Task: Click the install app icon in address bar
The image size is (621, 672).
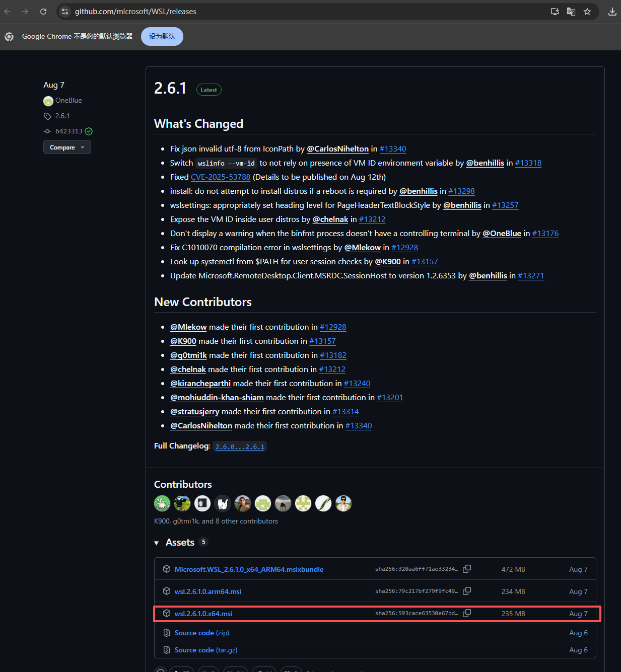Action: (x=555, y=12)
